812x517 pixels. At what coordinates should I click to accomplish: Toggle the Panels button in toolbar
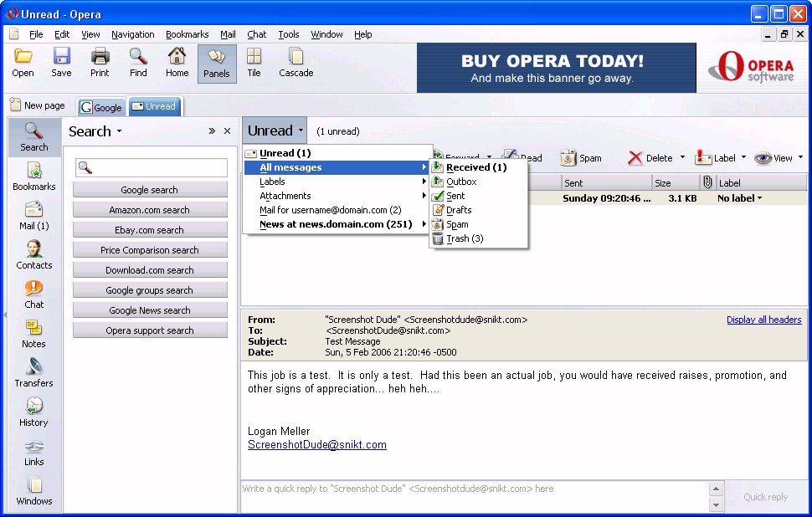216,63
